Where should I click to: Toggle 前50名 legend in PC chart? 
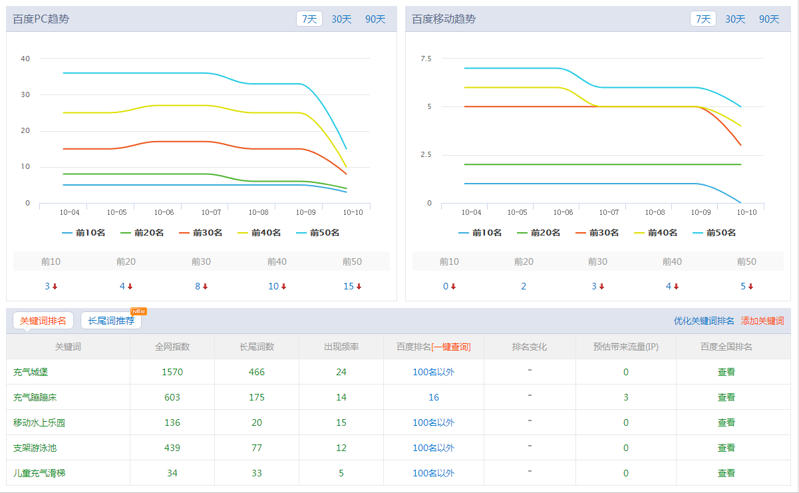318,232
